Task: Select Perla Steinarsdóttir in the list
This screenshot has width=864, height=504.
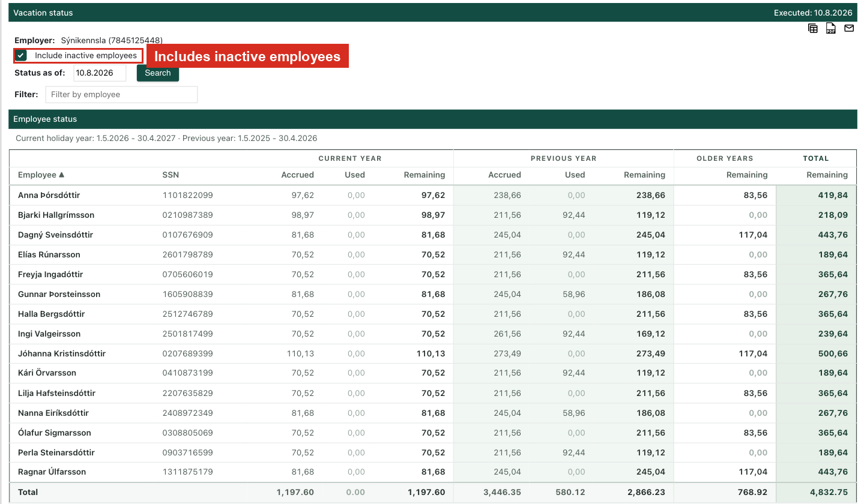Action: point(56,452)
